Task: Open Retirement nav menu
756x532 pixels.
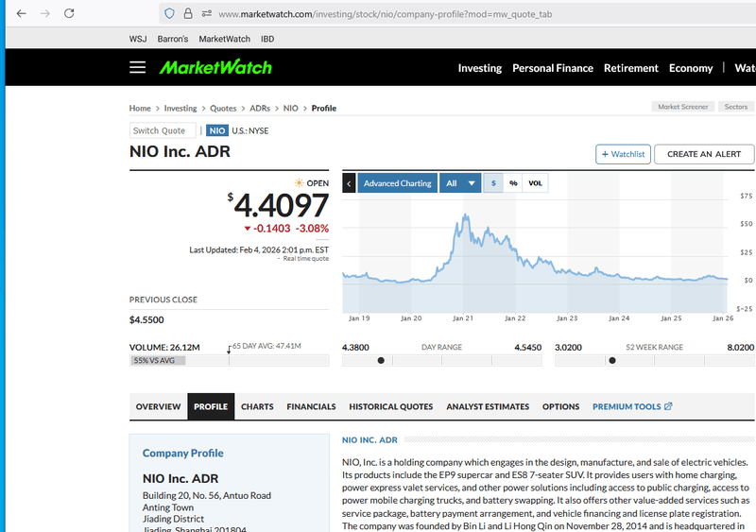Action: click(630, 68)
